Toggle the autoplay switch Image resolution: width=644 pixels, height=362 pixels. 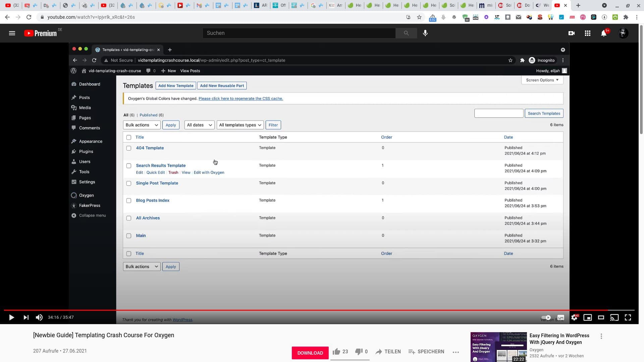pyautogui.click(x=546, y=317)
